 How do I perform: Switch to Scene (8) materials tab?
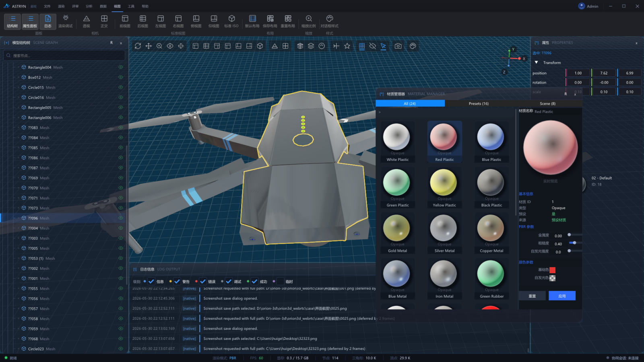(547, 103)
